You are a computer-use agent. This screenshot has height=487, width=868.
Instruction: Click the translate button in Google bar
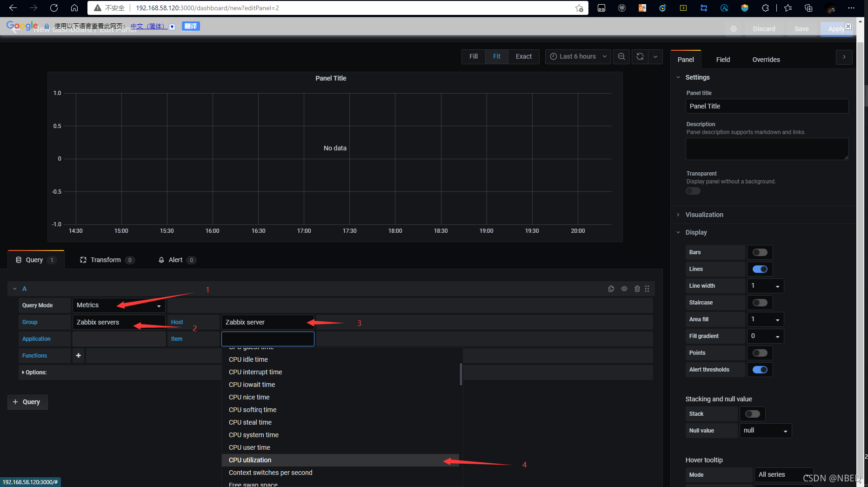pos(191,26)
